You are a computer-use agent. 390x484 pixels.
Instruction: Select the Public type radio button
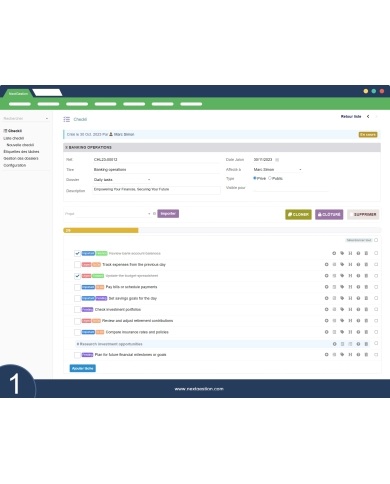click(x=270, y=178)
